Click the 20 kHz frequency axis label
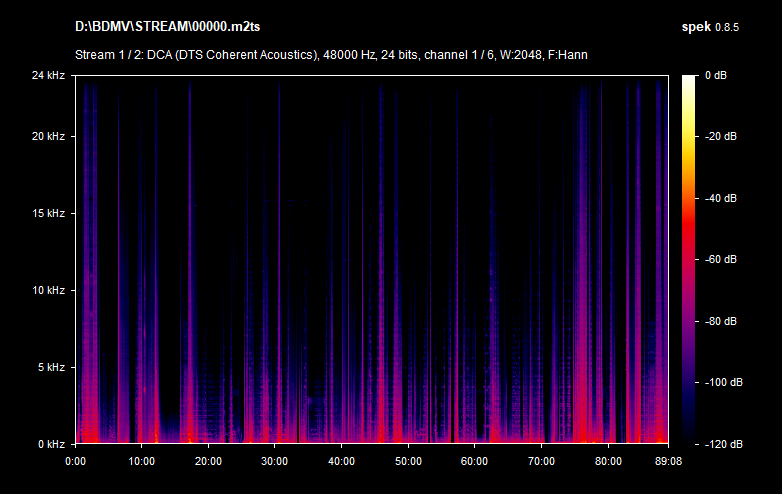The image size is (782, 494). (x=48, y=136)
